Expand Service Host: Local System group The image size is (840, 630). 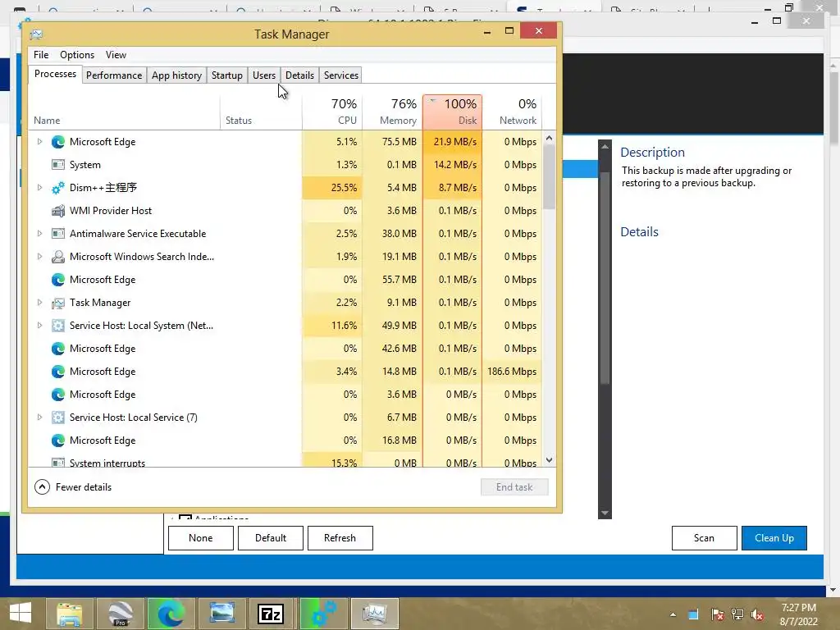point(39,326)
